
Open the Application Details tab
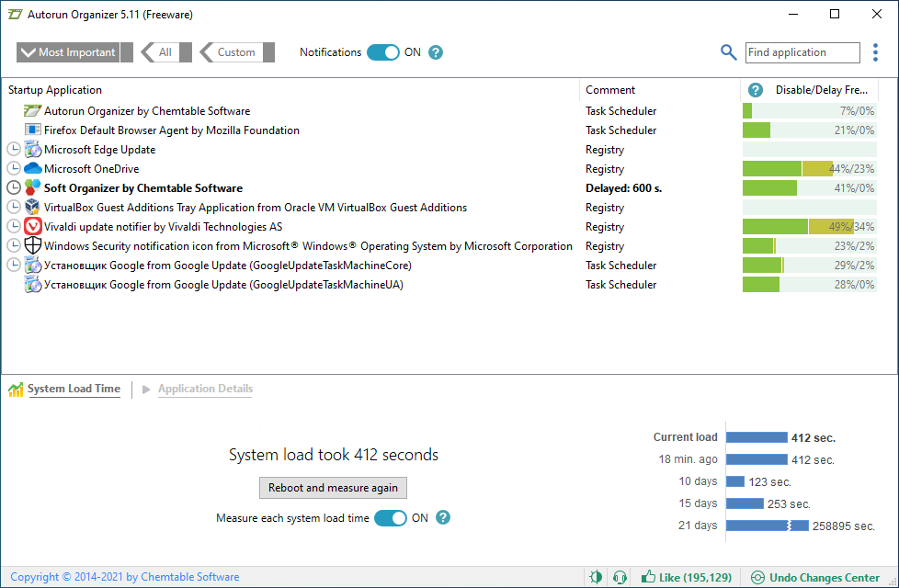[x=205, y=390]
